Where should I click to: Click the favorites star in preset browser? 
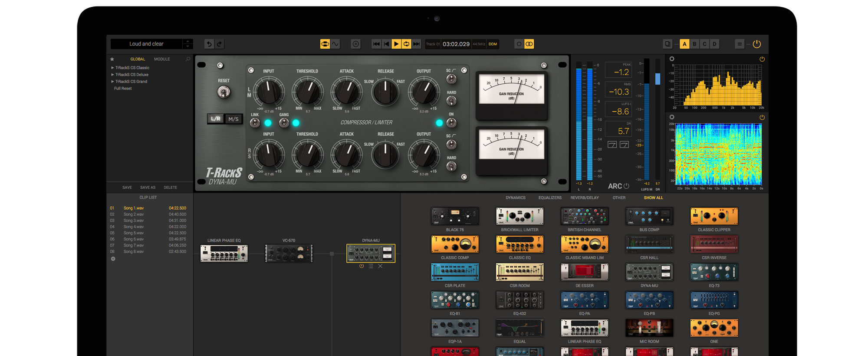coord(112,59)
